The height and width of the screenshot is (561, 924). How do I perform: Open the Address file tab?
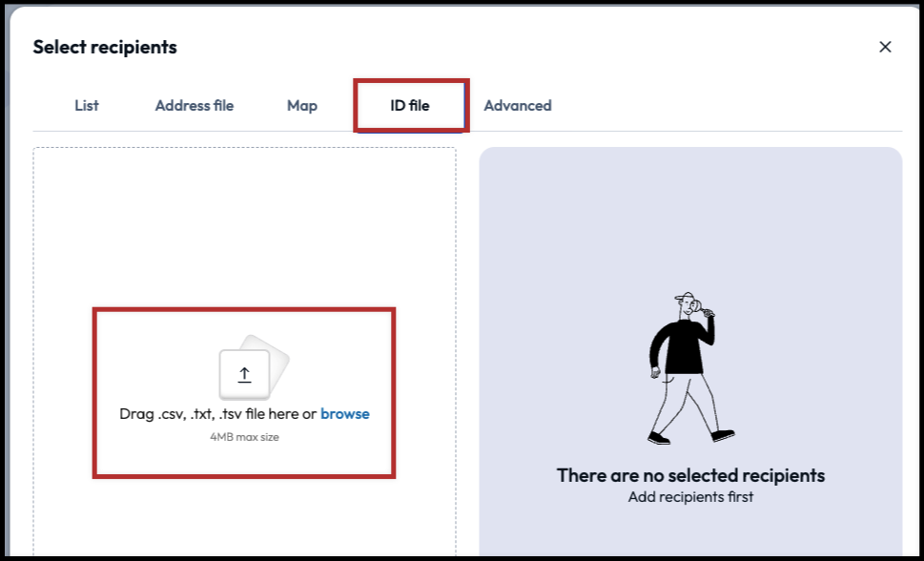(x=195, y=106)
